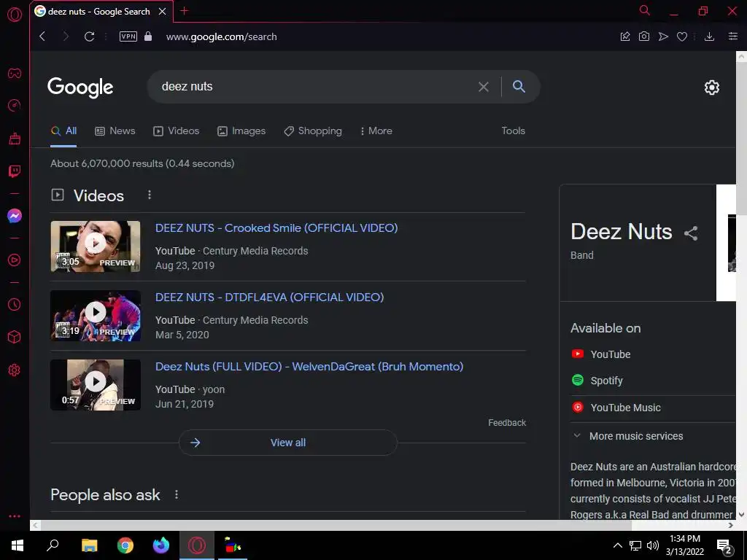Open a new tab with plus button
Viewport: 747px width, 560px height.
pos(185,11)
